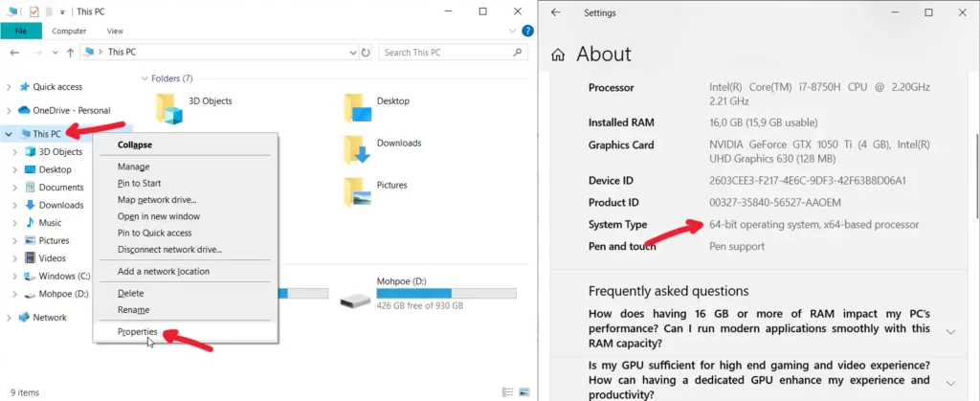Click the Refresh icon beside address bar
This screenshot has height=401, width=980.
pyautogui.click(x=367, y=53)
